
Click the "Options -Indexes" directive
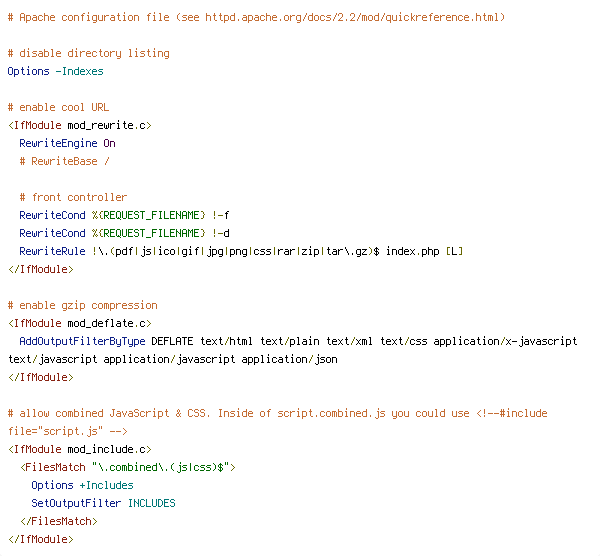(x=55, y=71)
